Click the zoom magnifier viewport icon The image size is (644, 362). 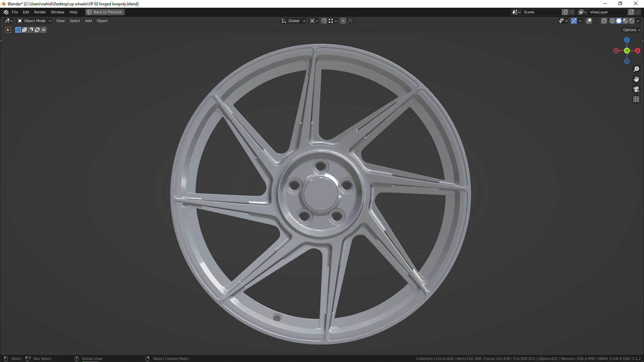coord(636,69)
